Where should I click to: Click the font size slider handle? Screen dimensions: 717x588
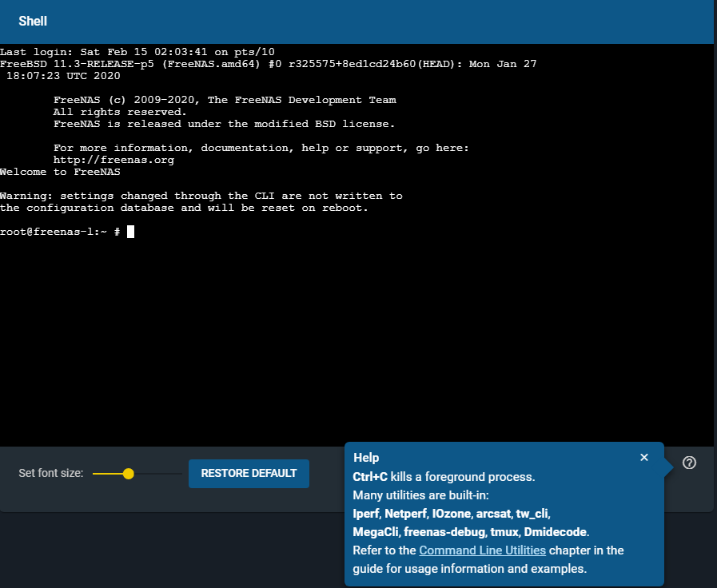pos(129,474)
